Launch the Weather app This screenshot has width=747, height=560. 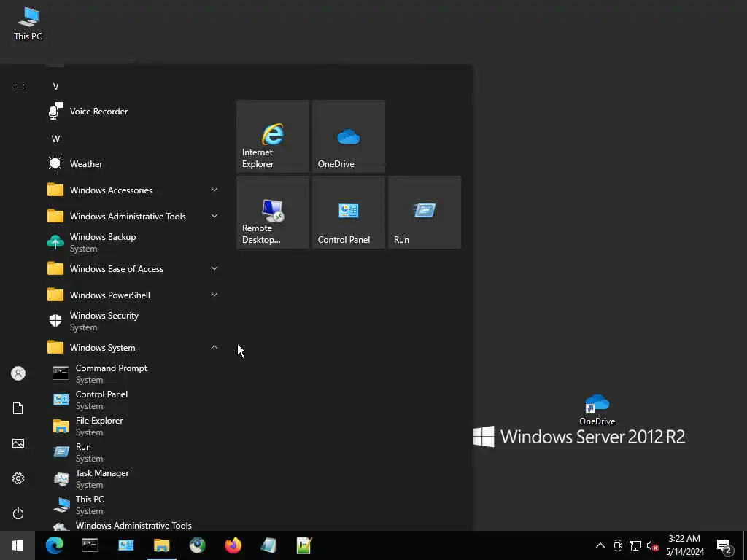[133, 164]
